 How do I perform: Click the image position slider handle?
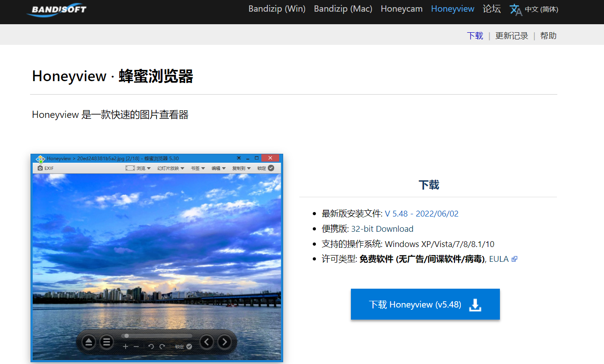[127, 335]
